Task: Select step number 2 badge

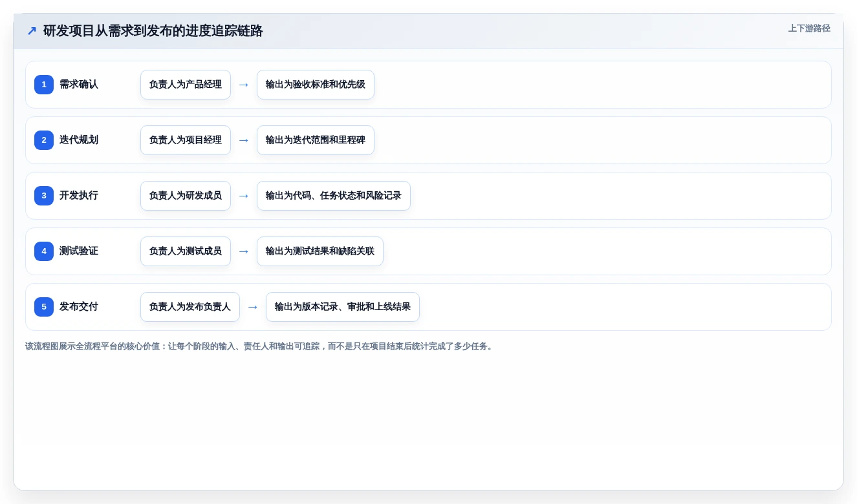Action: coord(44,140)
